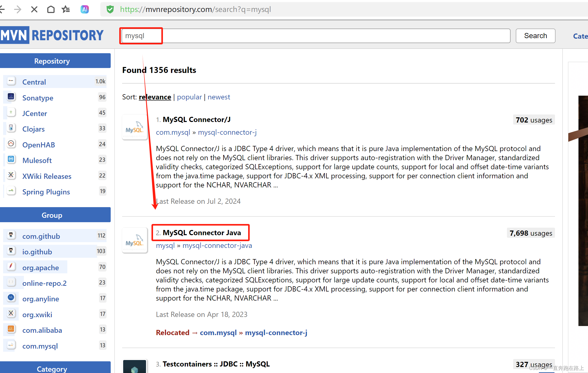The image size is (588, 373).
Task: Open the favorites star icon
Action: pyautogui.click(x=66, y=10)
